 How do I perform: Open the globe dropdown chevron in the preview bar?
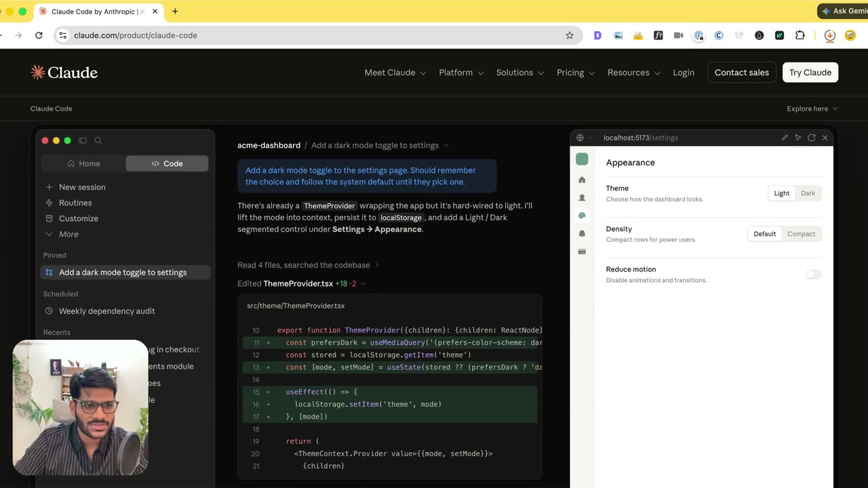point(590,138)
